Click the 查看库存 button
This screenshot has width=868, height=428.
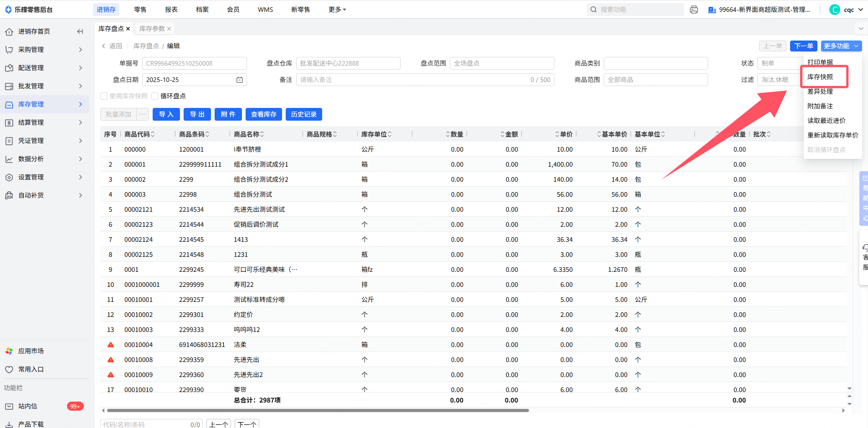coord(263,114)
